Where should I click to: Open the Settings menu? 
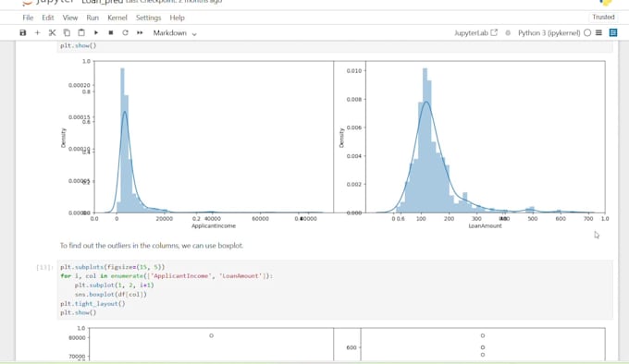tap(148, 18)
